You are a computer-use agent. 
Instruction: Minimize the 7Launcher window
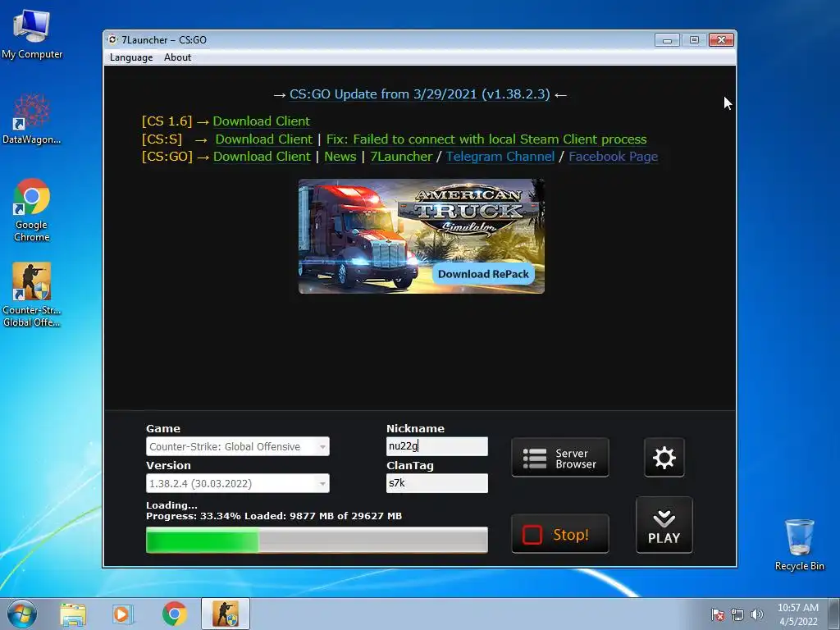click(x=667, y=40)
